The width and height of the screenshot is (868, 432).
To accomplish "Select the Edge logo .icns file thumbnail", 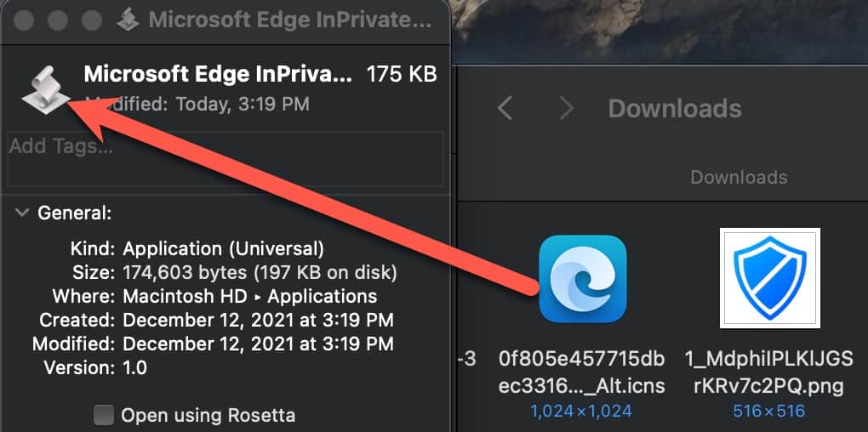I will pos(582,278).
